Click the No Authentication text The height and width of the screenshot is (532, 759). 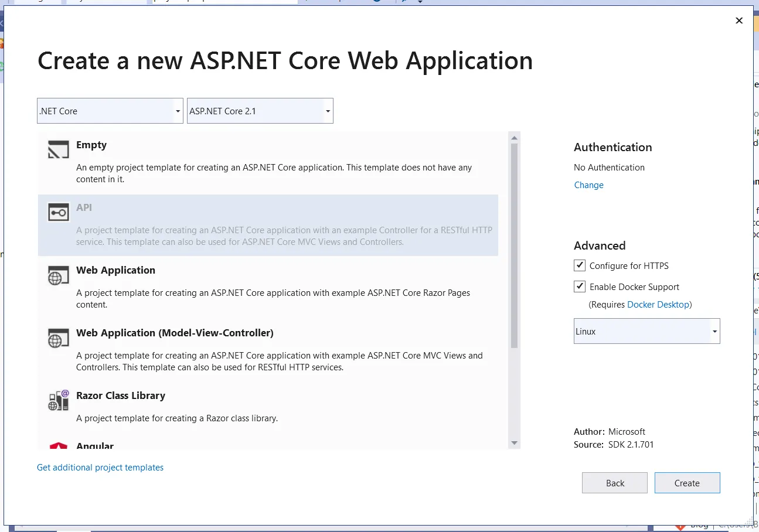609,168
